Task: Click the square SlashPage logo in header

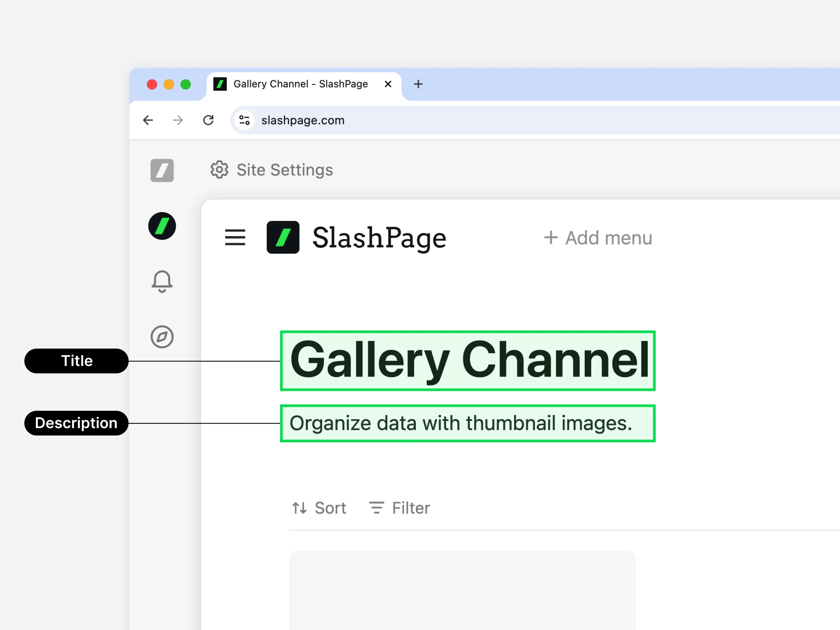Action: tap(283, 237)
